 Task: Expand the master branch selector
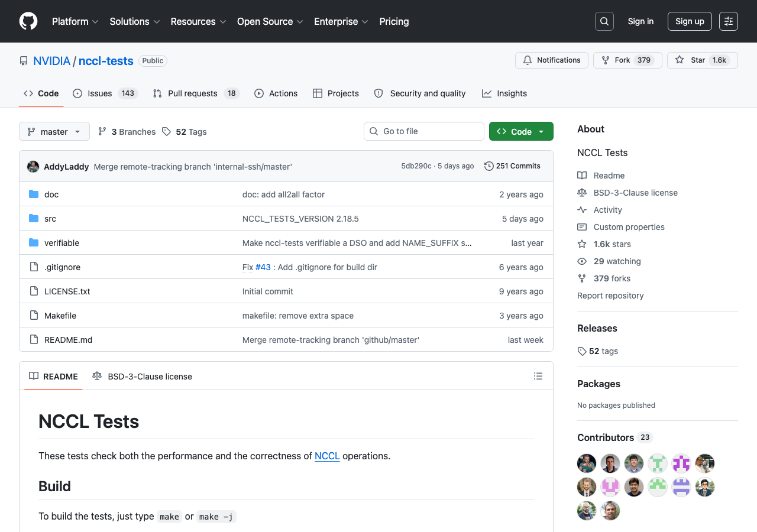tap(54, 131)
